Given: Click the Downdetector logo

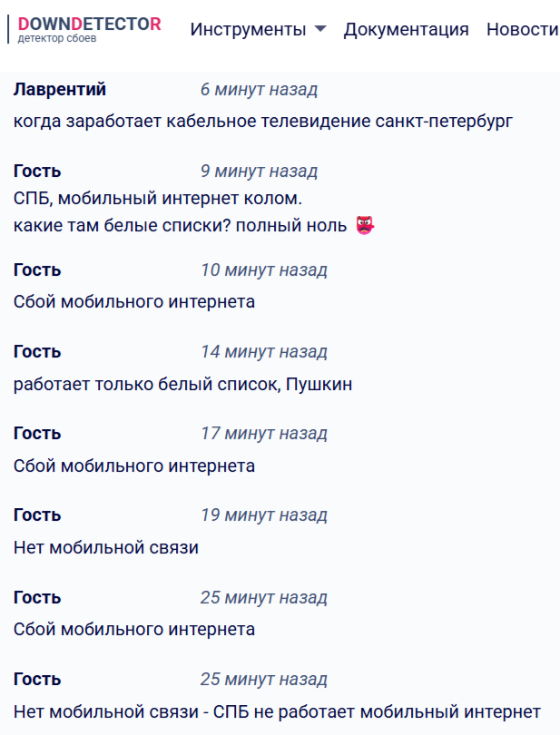Looking at the screenshot, I should (x=89, y=24).
